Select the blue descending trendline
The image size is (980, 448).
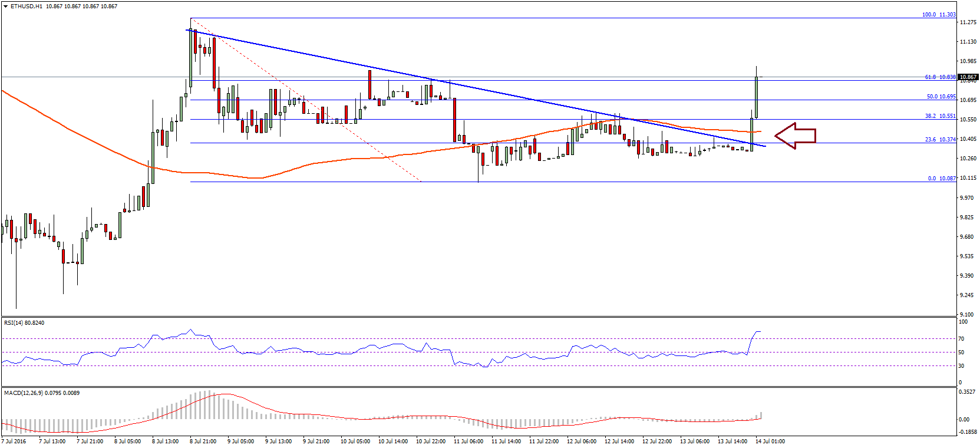point(476,88)
